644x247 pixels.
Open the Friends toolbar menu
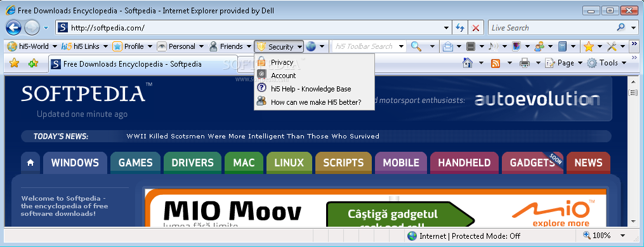click(230, 46)
